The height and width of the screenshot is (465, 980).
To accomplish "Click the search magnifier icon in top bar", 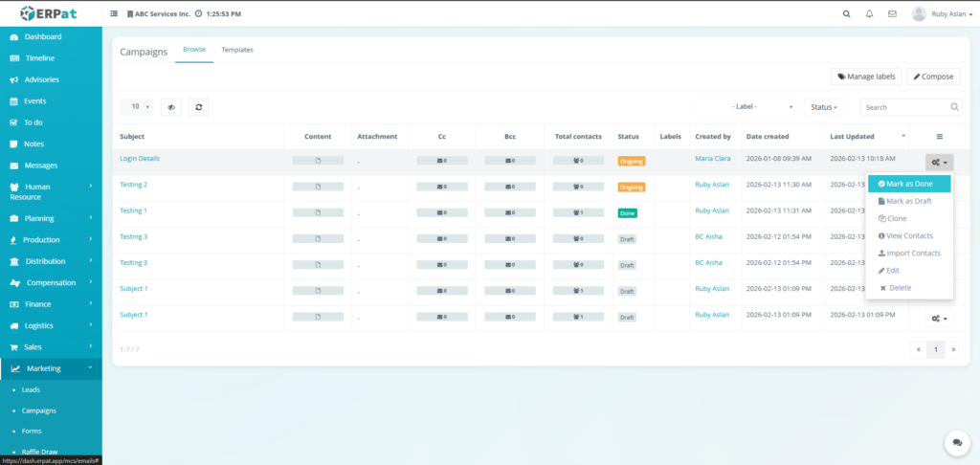I will coord(846,14).
